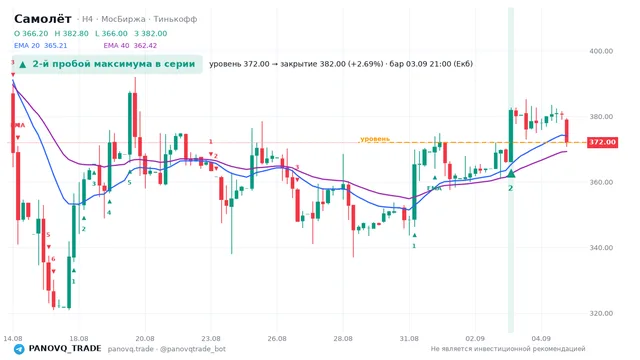Click the green bold number 2 under the big triangle
Screen dimensions: 640x360
point(511,188)
